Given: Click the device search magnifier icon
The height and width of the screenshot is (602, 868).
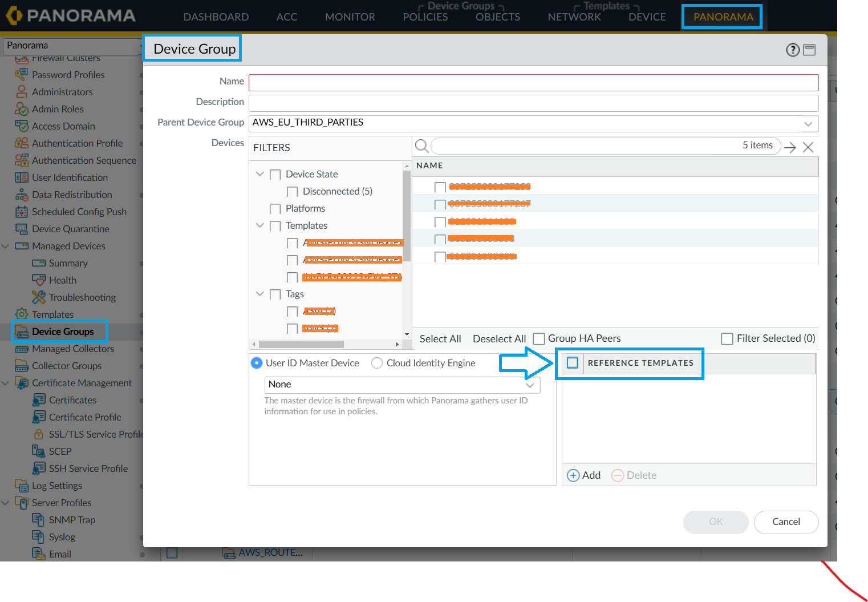Looking at the screenshot, I should point(421,146).
